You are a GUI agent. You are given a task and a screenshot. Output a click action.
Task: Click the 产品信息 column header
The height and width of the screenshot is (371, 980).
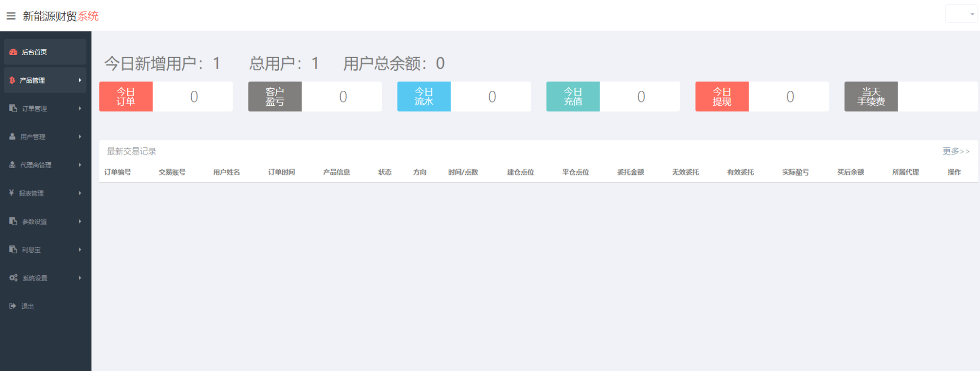click(337, 172)
